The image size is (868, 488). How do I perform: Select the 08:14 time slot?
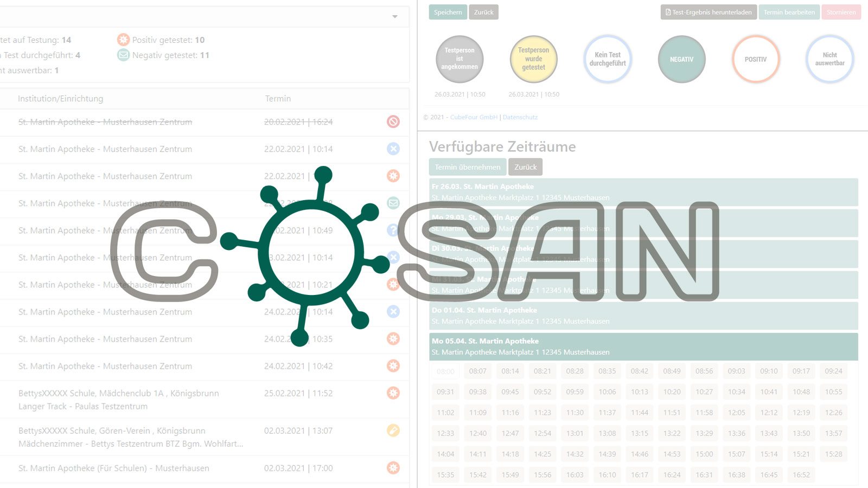[510, 371]
